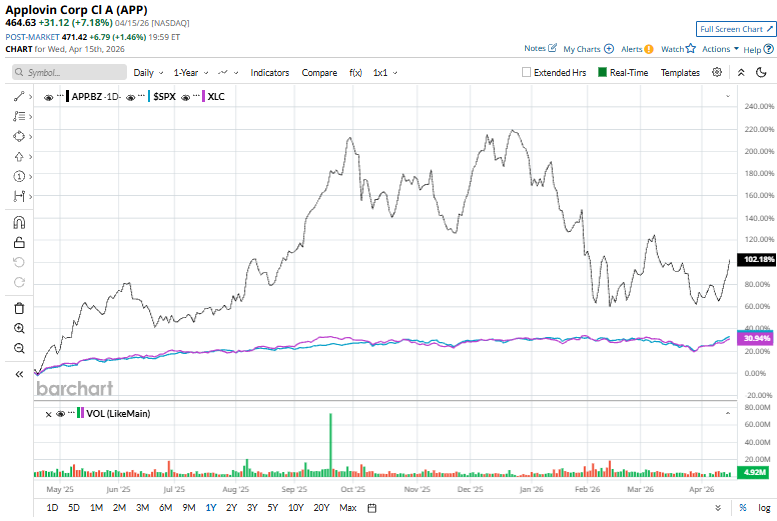This screenshot has width=777, height=521.
Task: Click the APP.BZ black color swatch
Action: click(x=67, y=96)
